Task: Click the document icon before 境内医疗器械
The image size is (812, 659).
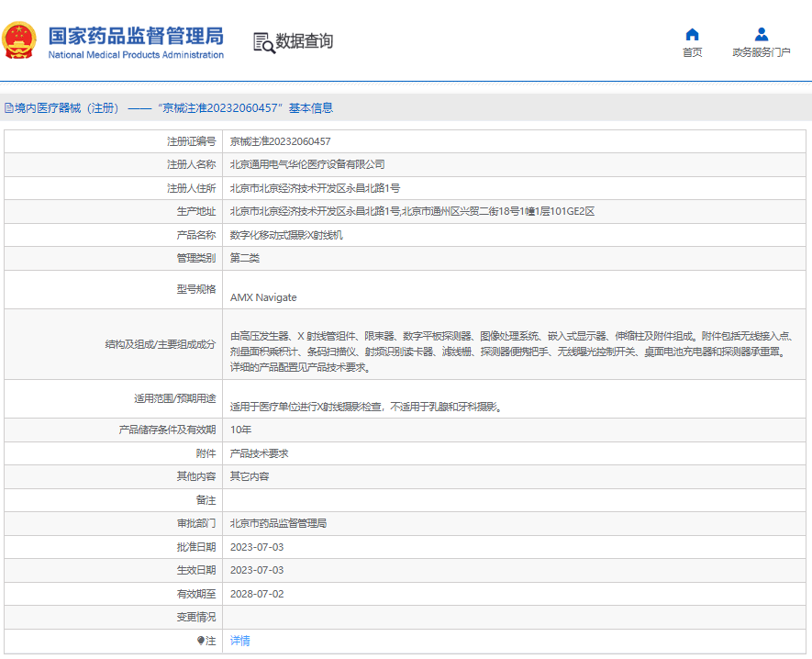Action: tap(9, 107)
